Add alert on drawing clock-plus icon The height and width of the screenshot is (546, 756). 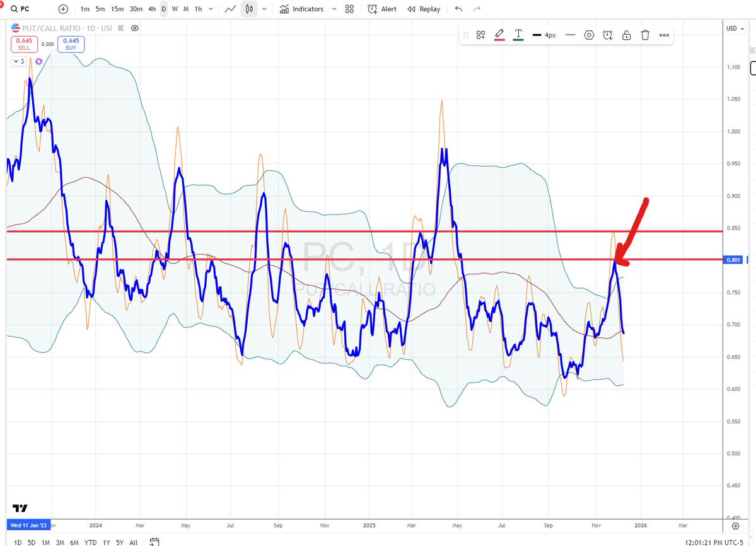(x=607, y=35)
